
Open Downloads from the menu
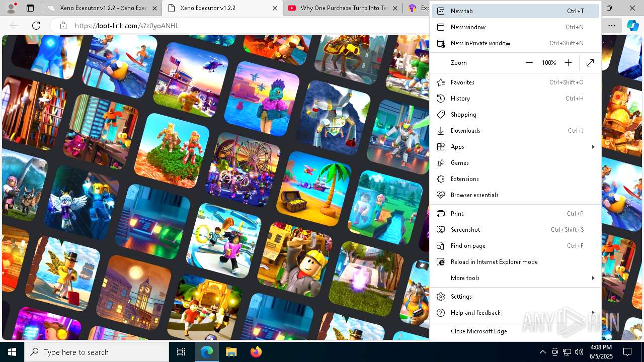(516, 131)
